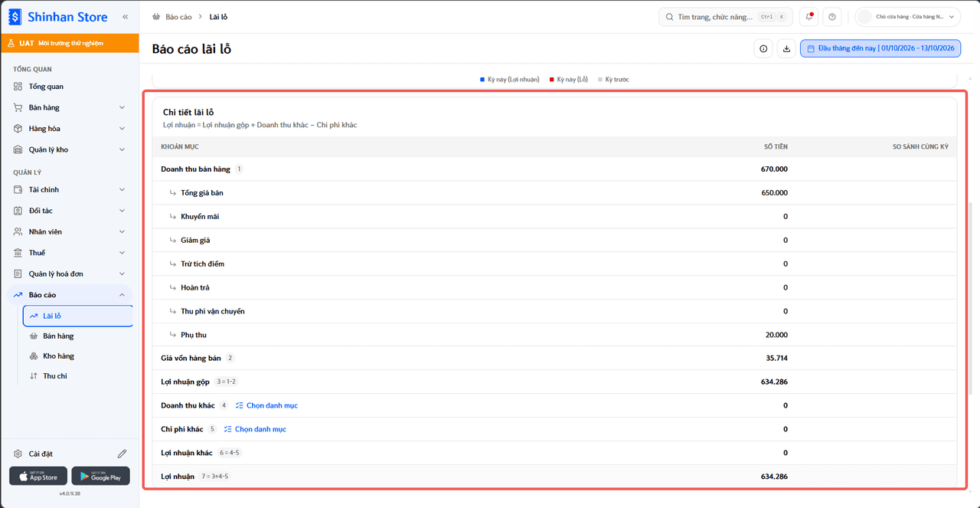Open the Google Play download badge
The image size is (980, 508).
[x=100, y=476]
